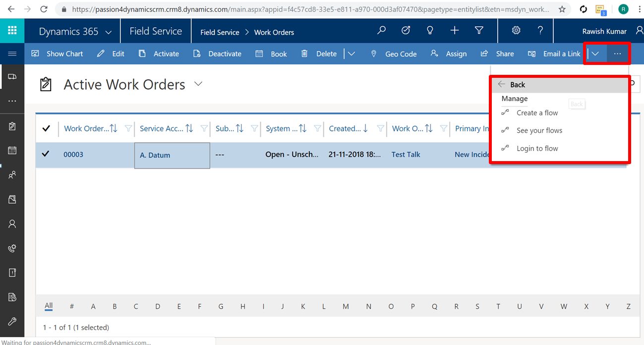644x345 pixels.
Task: Uncheck the row checkmark for work order 00003
Action: (46, 154)
